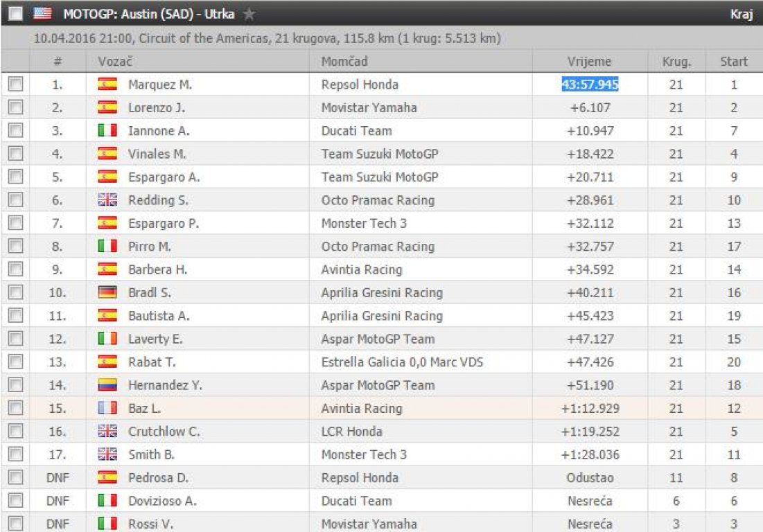Click the flag beside Espargaro A.

tap(107, 177)
